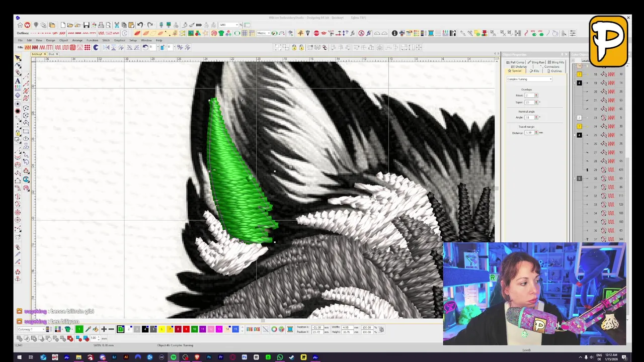The height and width of the screenshot is (362, 644).
Task: Click the plus Add Color icon
Action: point(104,329)
